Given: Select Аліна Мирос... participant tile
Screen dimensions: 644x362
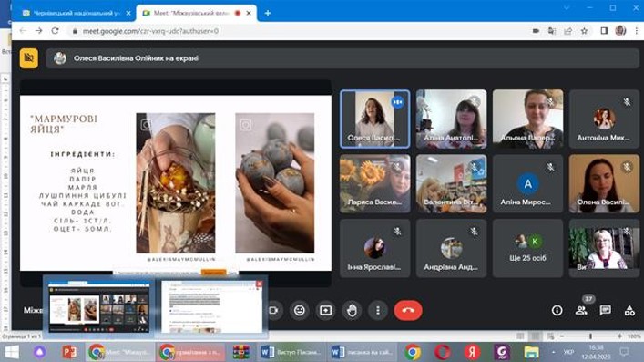Looking at the screenshot, I should 527,183.
